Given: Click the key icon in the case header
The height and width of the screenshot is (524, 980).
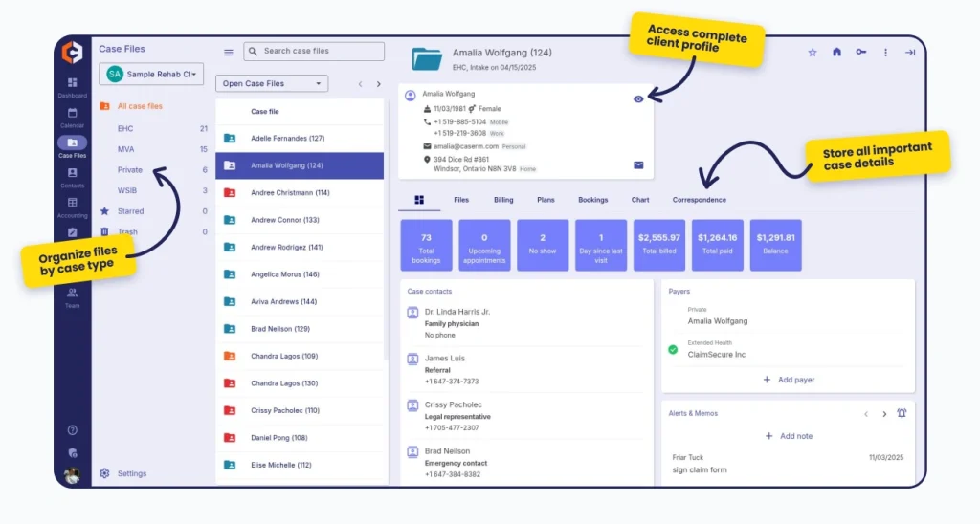Looking at the screenshot, I should point(861,52).
